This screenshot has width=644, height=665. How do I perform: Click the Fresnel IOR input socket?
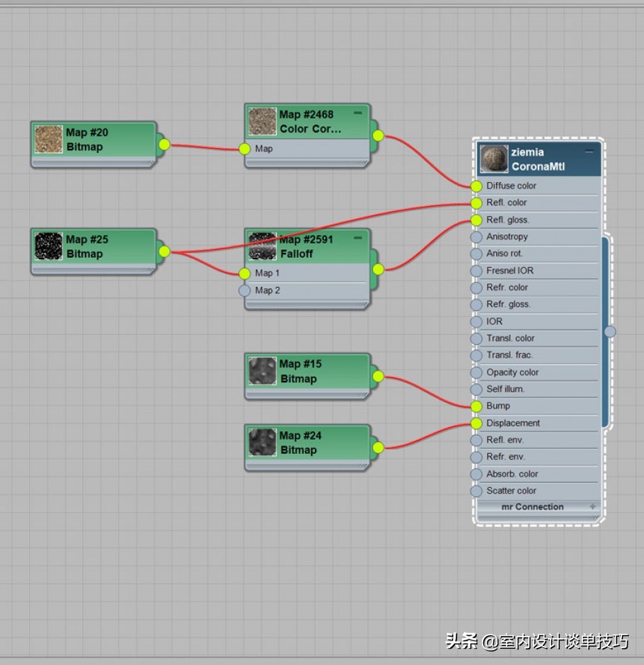coord(476,271)
